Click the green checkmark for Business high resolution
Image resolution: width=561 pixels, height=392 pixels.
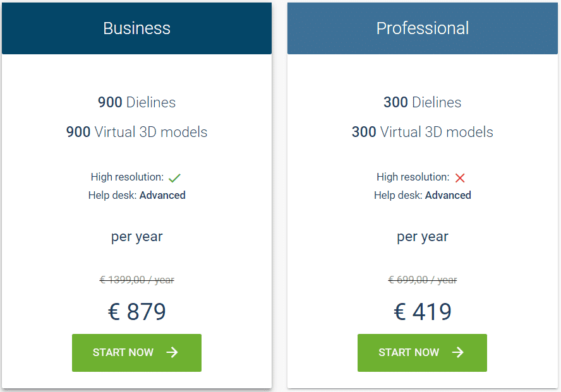point(174,177)
